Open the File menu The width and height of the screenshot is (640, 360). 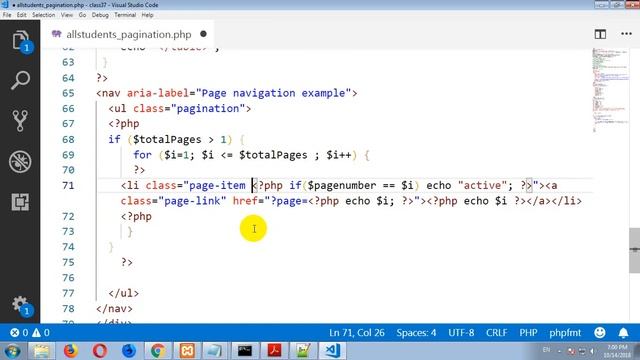click(x=7, y=15)
